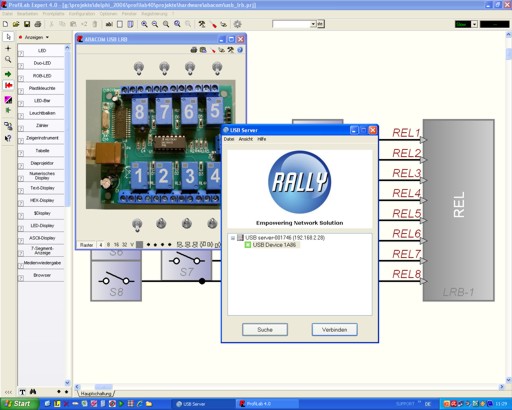The height and width of the screenshot is (410, 512).
Task: Click the zoom-fit magnifier icon in main toolbar
Action: point(177,24)
